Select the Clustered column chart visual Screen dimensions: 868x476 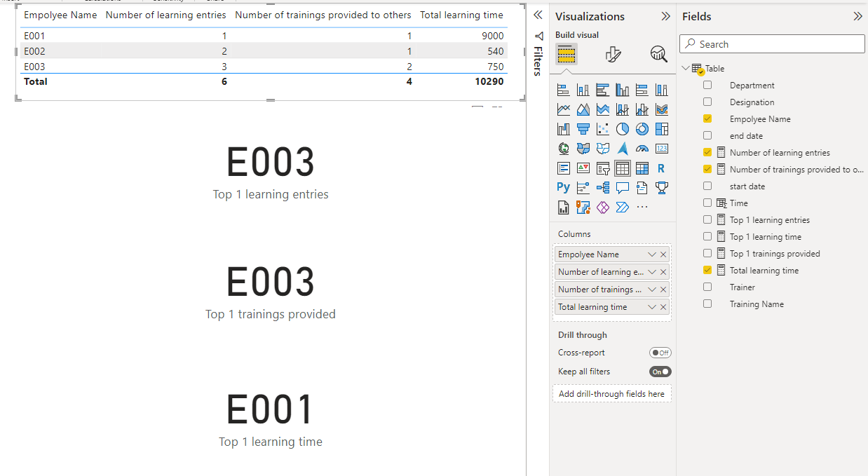click(622, 90)
